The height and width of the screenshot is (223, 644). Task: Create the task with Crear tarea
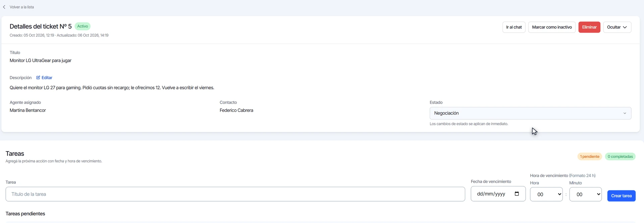point(621,196)
